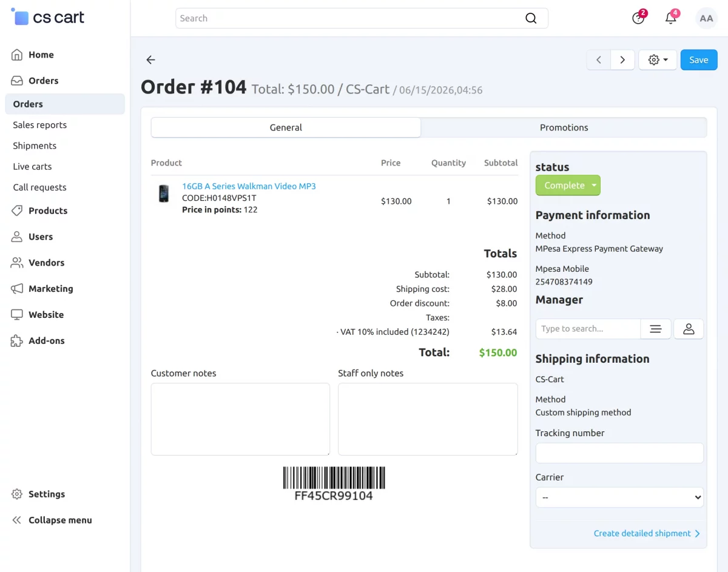The width and height of the screenshot is (728, 572).
Task: Open Shipments in sidebar
Action: click(x=35, y=146)
